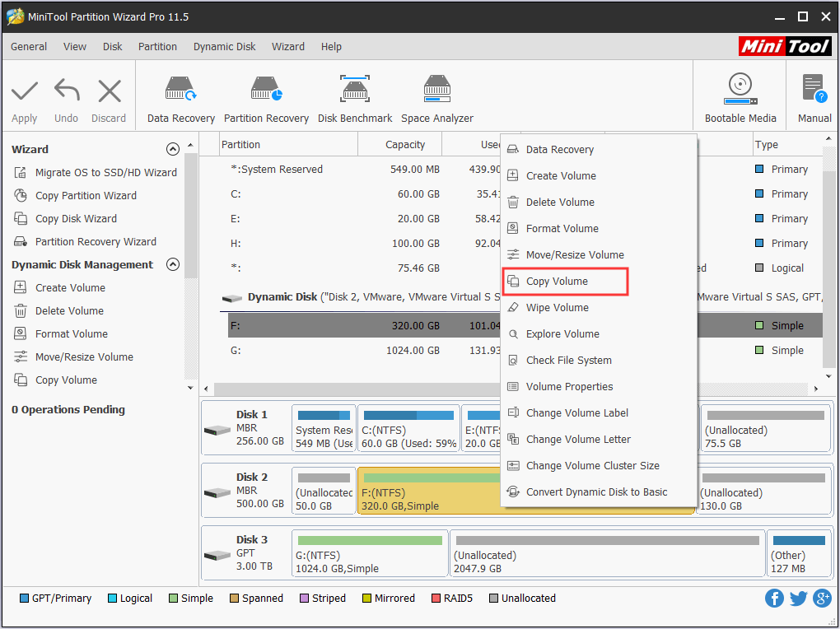Collapse the Dynamic Disk Management section
Image resolution: width=840 pixels, height=629 pixels.
click(172, 264)
